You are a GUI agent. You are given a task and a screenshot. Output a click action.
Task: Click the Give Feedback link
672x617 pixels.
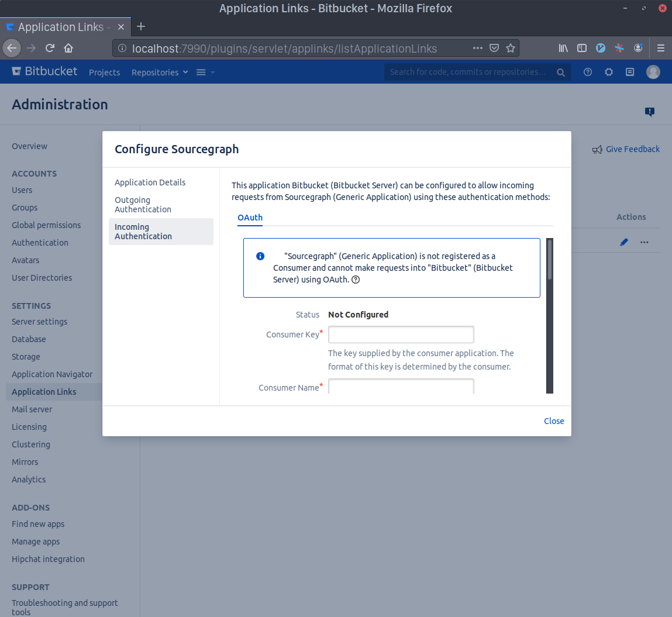pyautogui.click(x=633, y=149)
